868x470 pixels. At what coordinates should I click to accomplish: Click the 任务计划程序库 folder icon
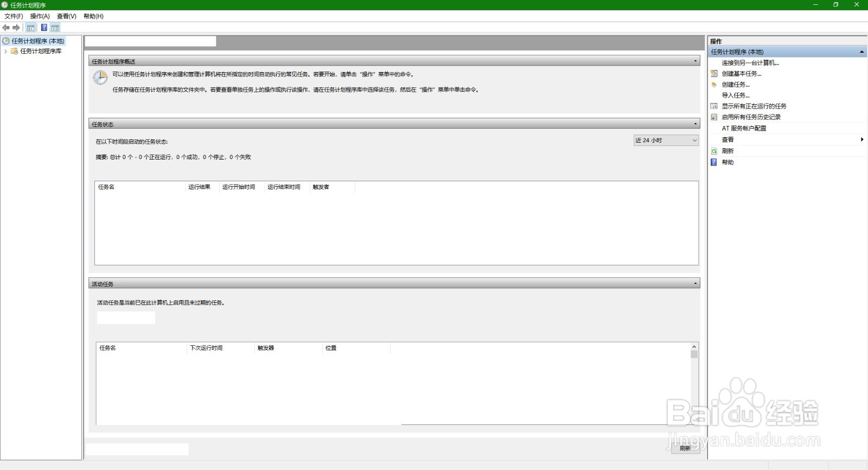pos(15,51)
